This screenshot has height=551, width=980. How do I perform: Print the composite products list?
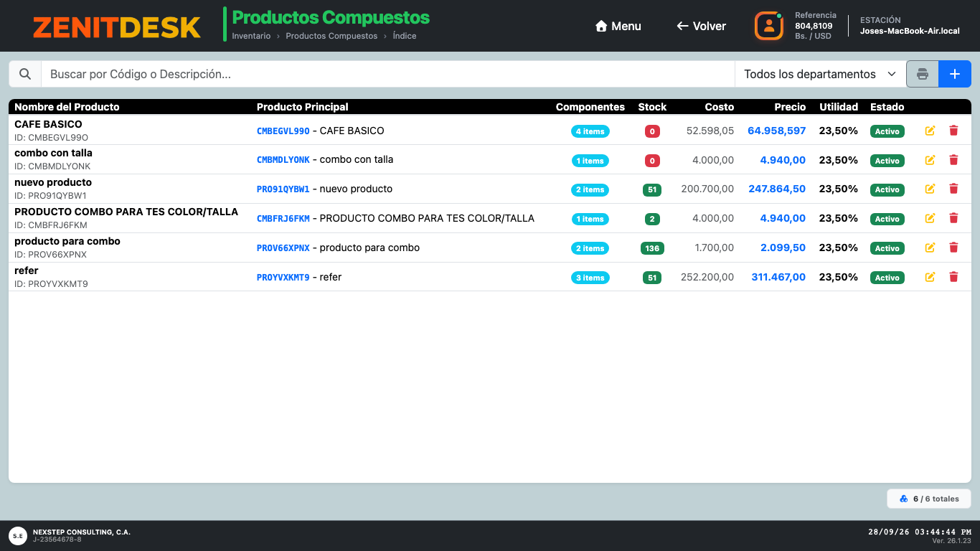923,74
